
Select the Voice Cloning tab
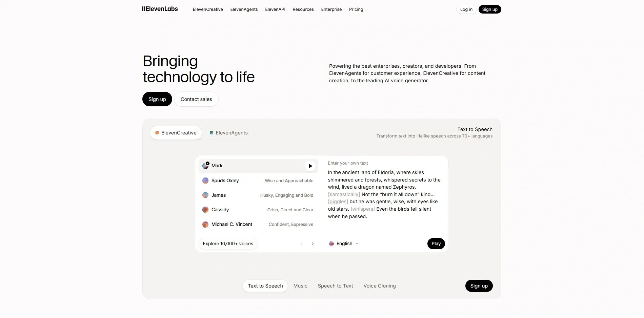(379, 286)
